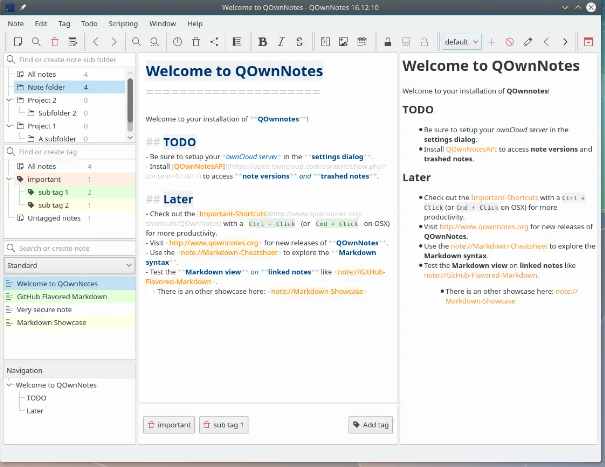Screen dimensions: 605x467
Task: Remove the important tag button
Action: [169, 425]
